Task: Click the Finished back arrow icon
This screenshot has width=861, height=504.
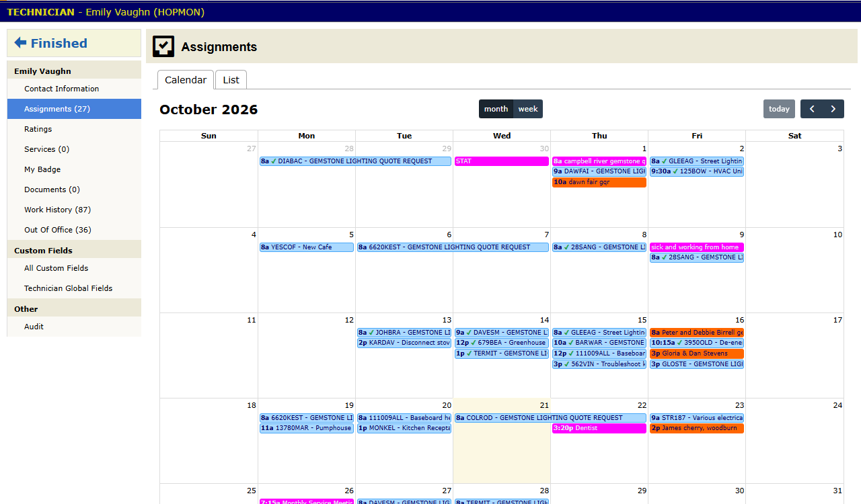Action: click(20, 43)
